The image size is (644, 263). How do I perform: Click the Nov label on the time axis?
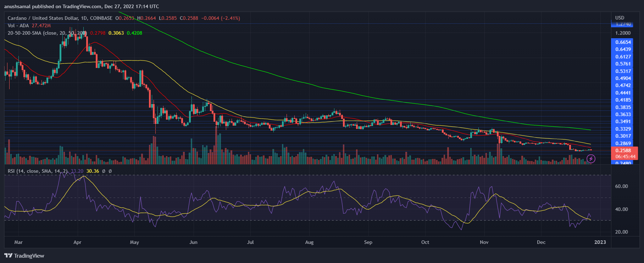click(x=484, y=242)
